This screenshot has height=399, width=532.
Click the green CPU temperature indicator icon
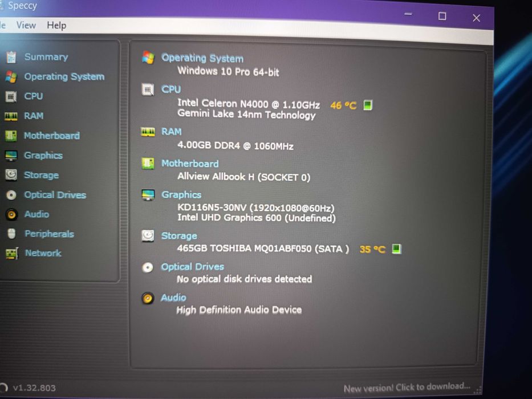pyautogui.click(x=368, y=105)
